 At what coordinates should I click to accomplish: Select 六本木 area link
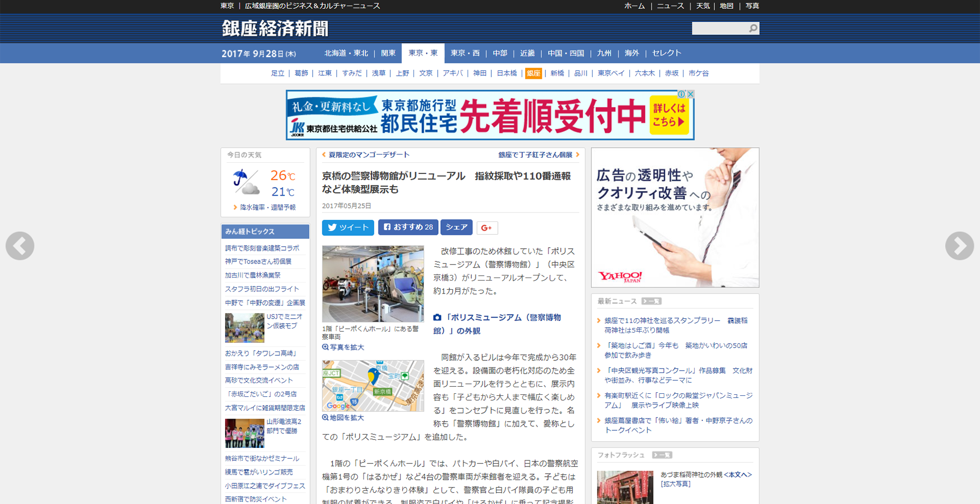[645, 73]
